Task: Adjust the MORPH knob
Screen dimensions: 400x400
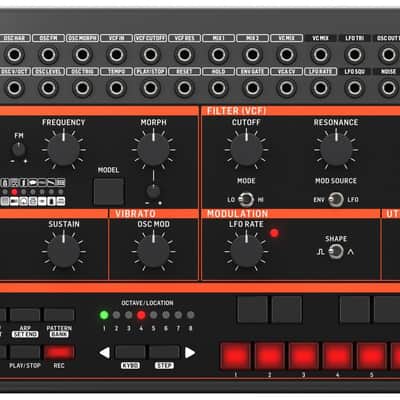Action: 153,150
